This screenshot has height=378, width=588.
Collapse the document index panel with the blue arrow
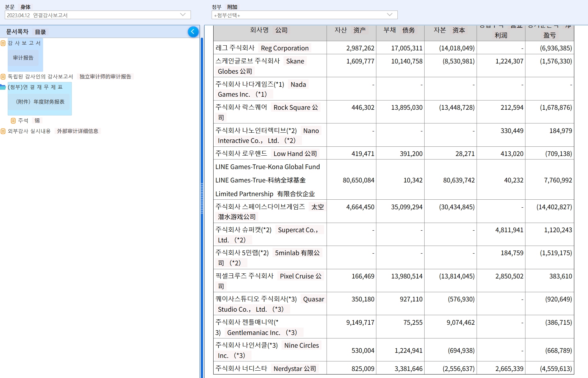click(193, 32)
